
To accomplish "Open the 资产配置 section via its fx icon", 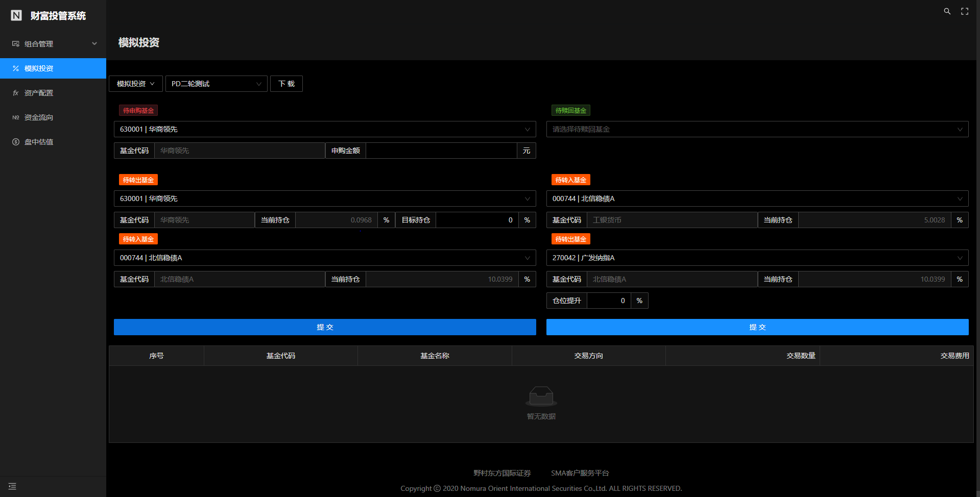I will [15, 92].
